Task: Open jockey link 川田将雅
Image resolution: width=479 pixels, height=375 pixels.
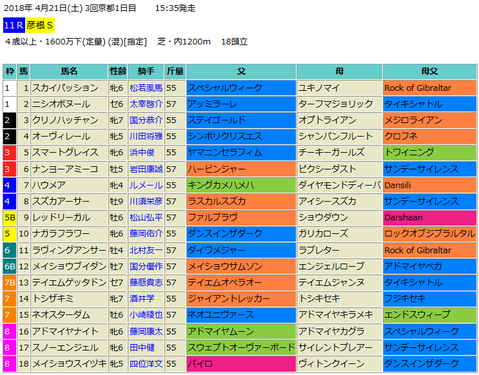Action: (146, 136)
